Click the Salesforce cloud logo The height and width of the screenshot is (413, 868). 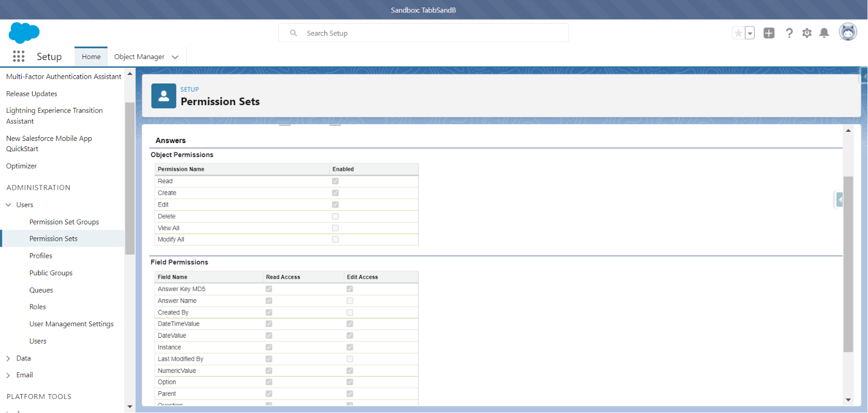tap(24, 33)
